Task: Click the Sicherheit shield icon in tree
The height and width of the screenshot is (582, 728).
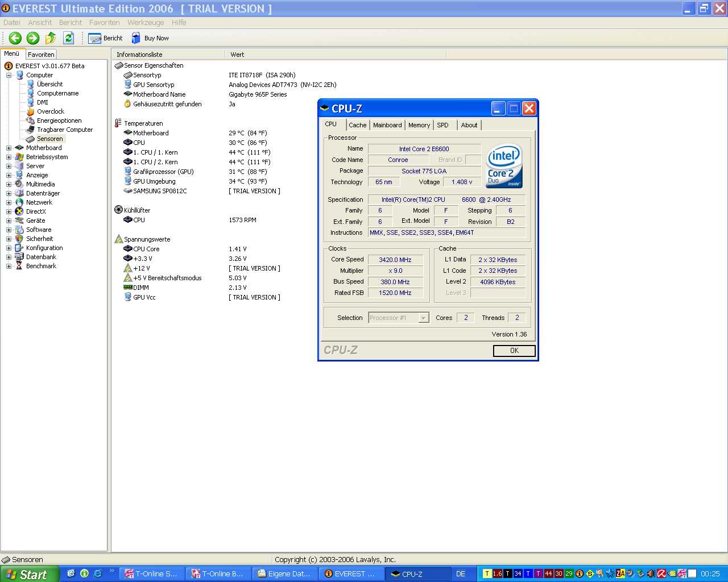Action: point(19,239)
